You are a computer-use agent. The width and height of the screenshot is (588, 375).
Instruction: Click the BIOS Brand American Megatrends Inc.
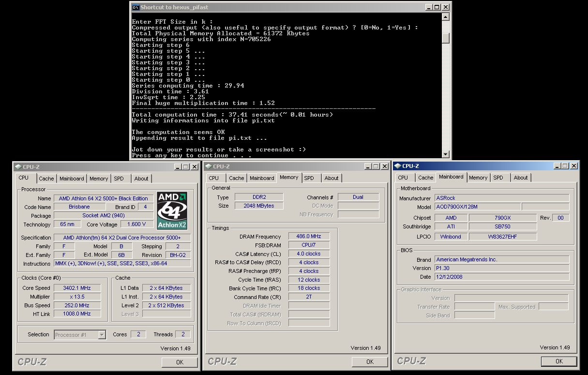pyautogui.click(x=501, y=259)
